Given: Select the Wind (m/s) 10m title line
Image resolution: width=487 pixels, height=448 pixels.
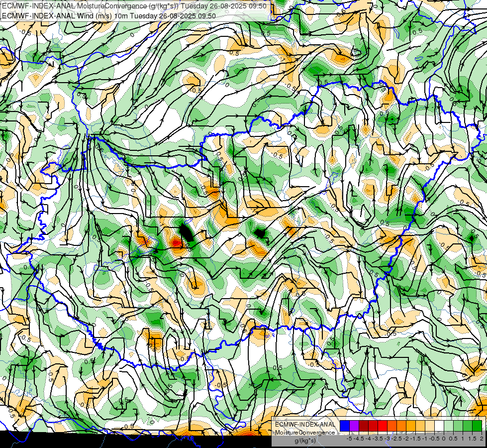Looking at the screenshot, I should (x=109, y=15).
